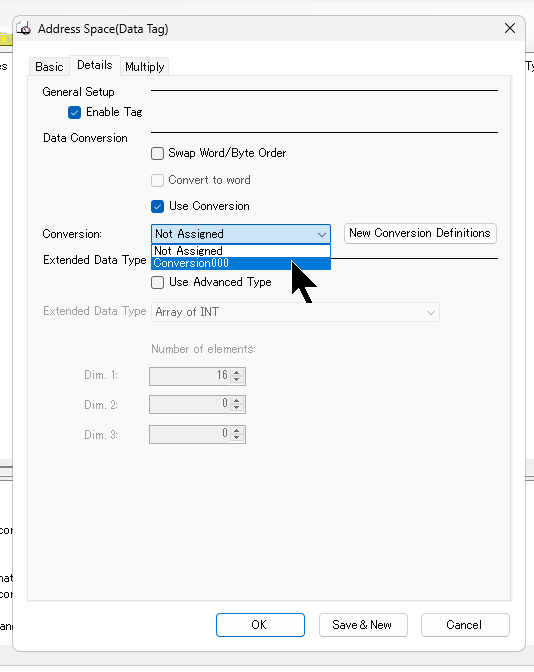Select the Details tab

coord(95,65)
